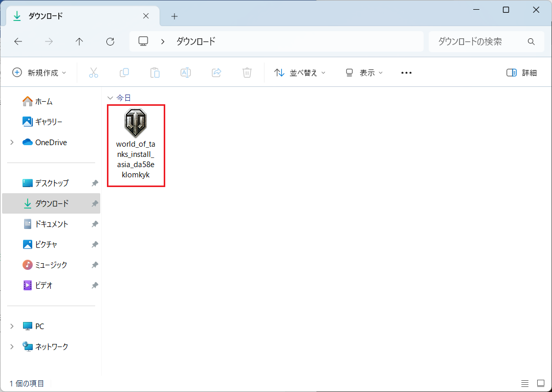Image resolution: width=552 pixels, height=392 pixels.
Task: Click the pin icon beside ピクチャ
Action: coord(95,244)
